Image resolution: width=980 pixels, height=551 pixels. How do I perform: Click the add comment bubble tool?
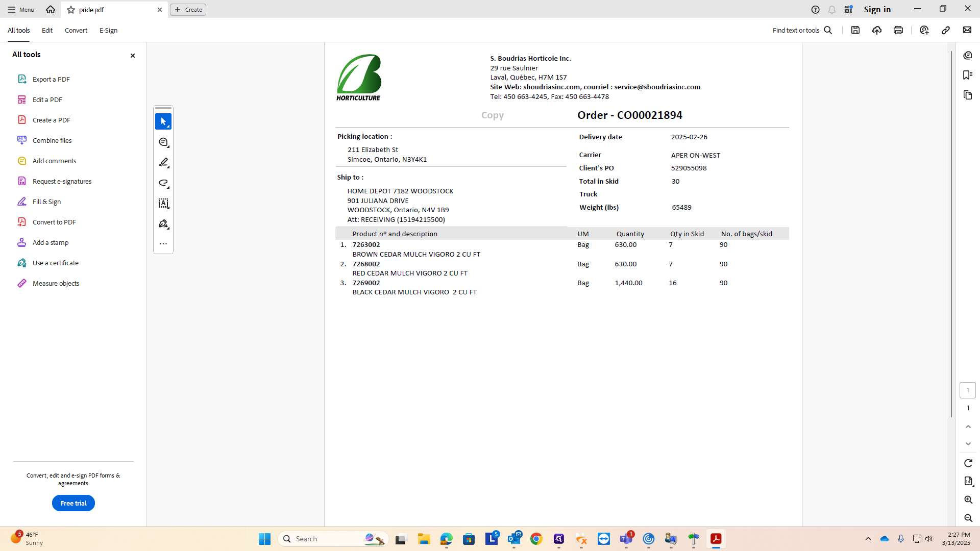[163, 142]
